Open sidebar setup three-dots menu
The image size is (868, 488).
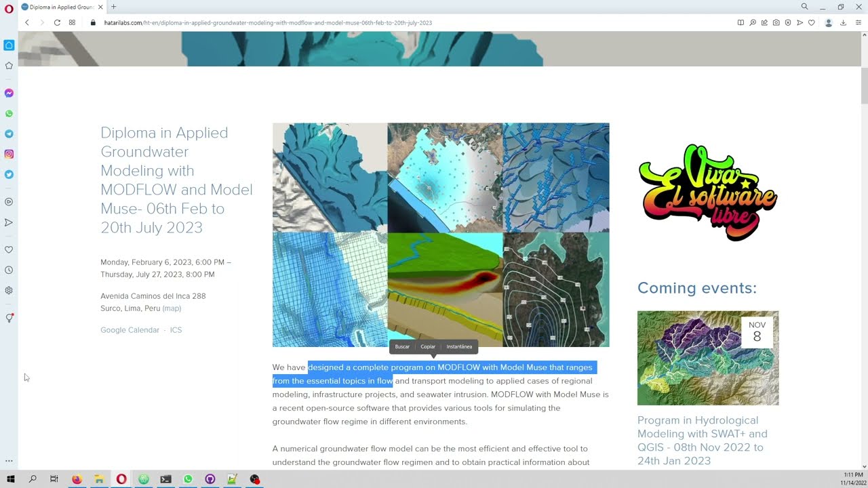(x=9, y=461)
